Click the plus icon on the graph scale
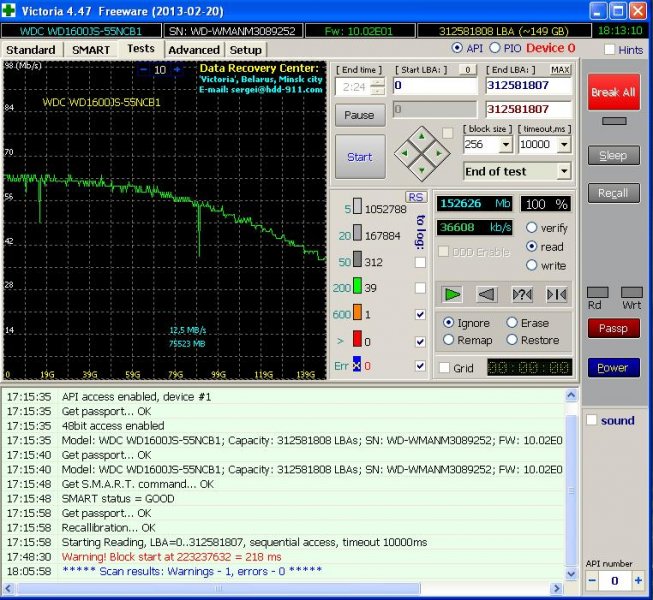The height and width of the screenshot is (600, 653). click(x=177, y=69)
